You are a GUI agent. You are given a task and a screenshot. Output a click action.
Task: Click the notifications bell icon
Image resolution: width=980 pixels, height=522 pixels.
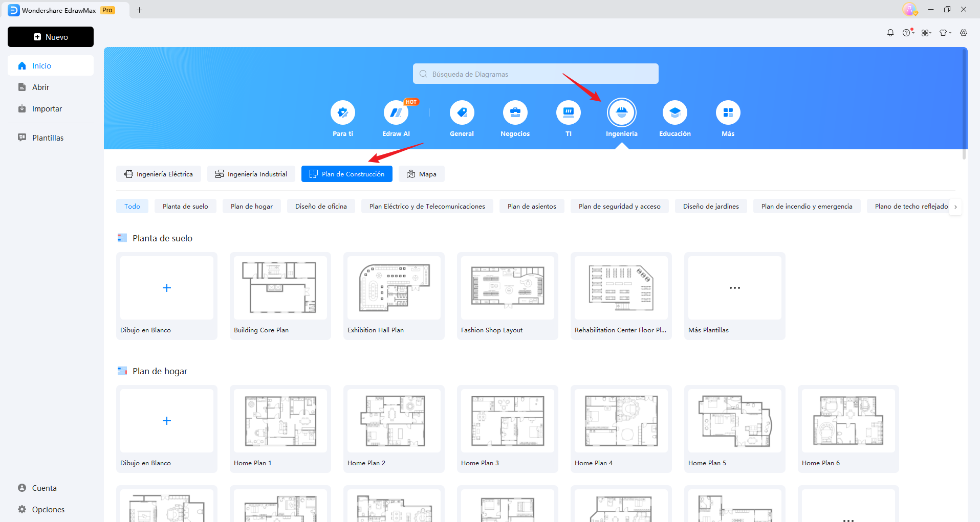click(x=890, y=32)
